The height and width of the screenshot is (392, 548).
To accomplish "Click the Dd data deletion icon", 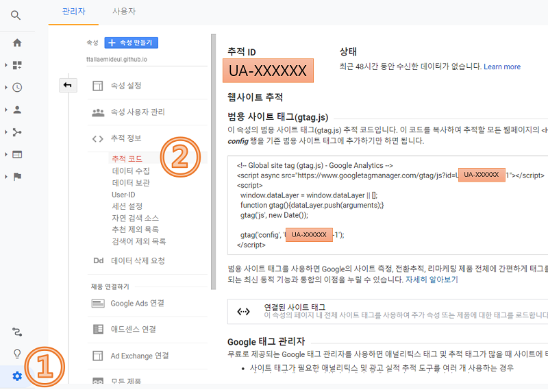I will (x=98, y=260).
